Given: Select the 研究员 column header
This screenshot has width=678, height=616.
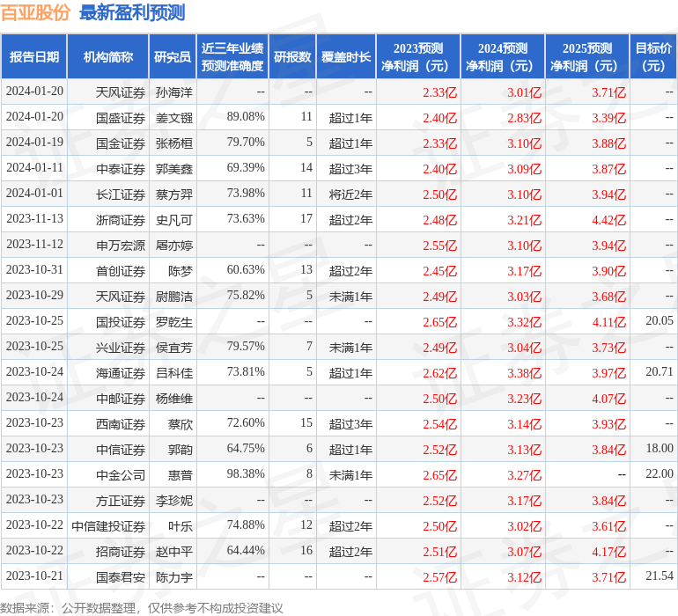Looking at the screenshot, I should 173,56.
